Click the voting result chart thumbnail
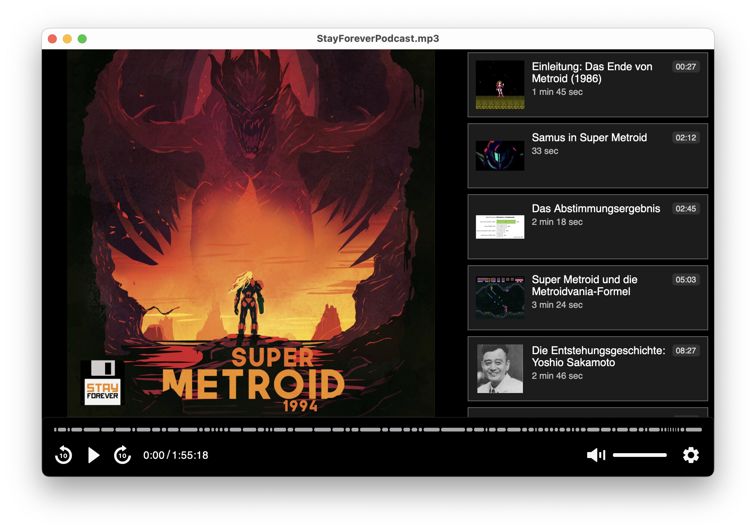Screen dimensions: 756x532 [x=500, y=227]
